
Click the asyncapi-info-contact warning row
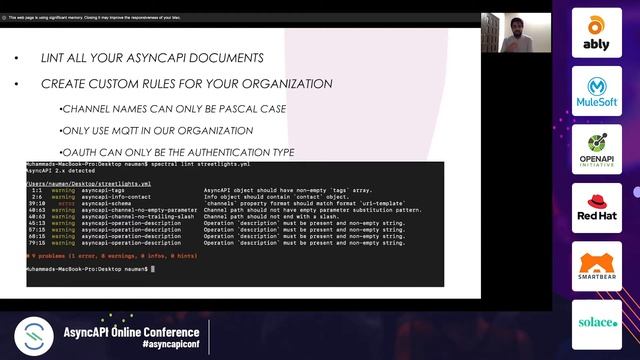189,197
